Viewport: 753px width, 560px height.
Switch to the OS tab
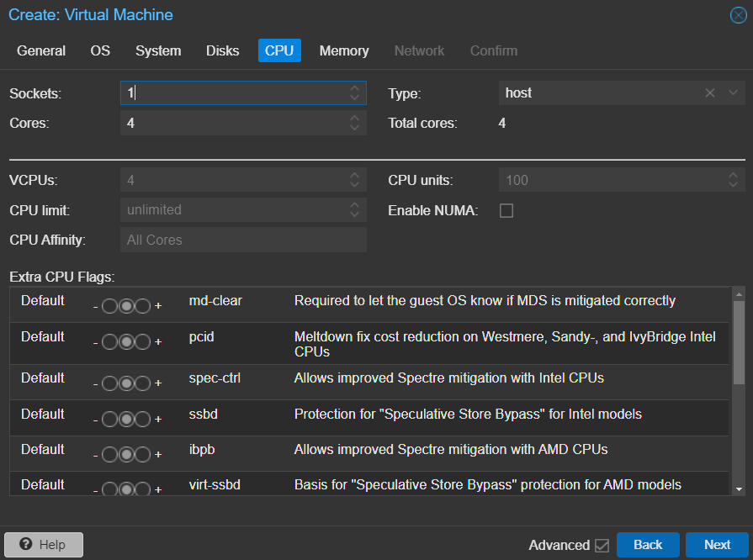100,50
